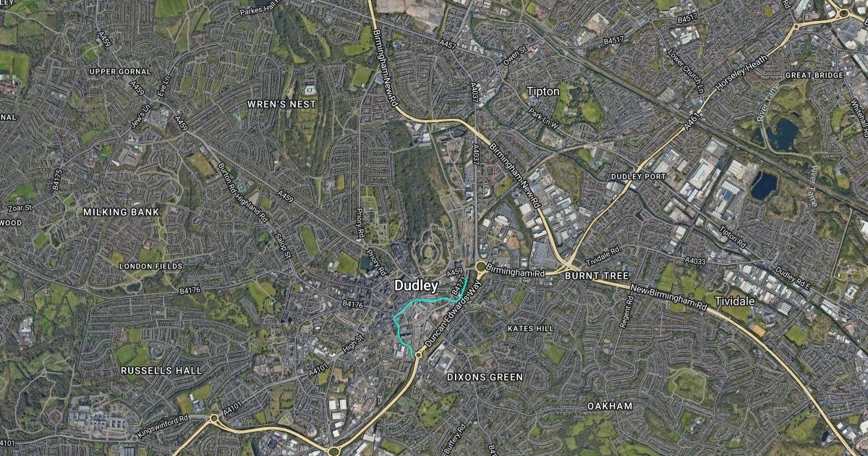The image size is (868, 456).
Task: Select the OAKHAM area label
Action: [x=610, y=406]
